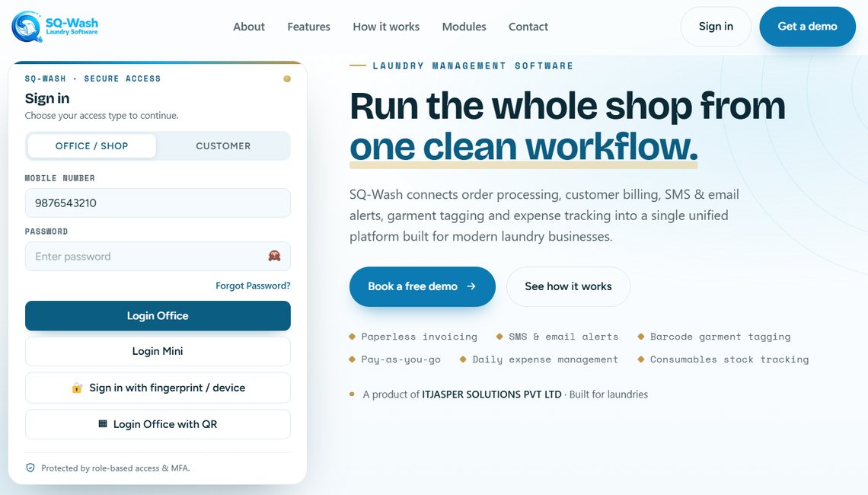868x495 pixels.
Task: Open the Modules nav item
Action: click(x=464, y=27)
